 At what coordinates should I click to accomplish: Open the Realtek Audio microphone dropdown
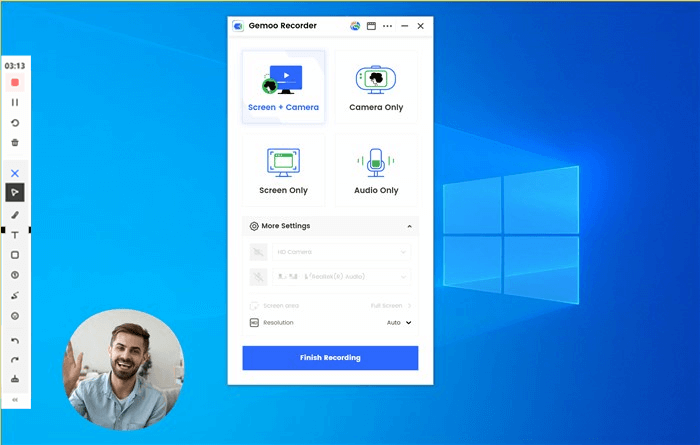point(342,277)
